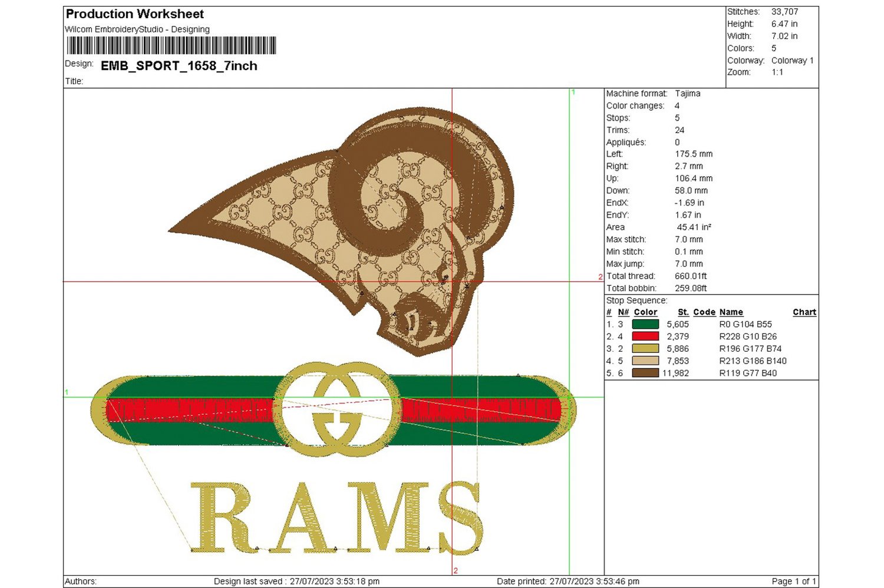Select the "Colorway 1" value

point(793,61)
